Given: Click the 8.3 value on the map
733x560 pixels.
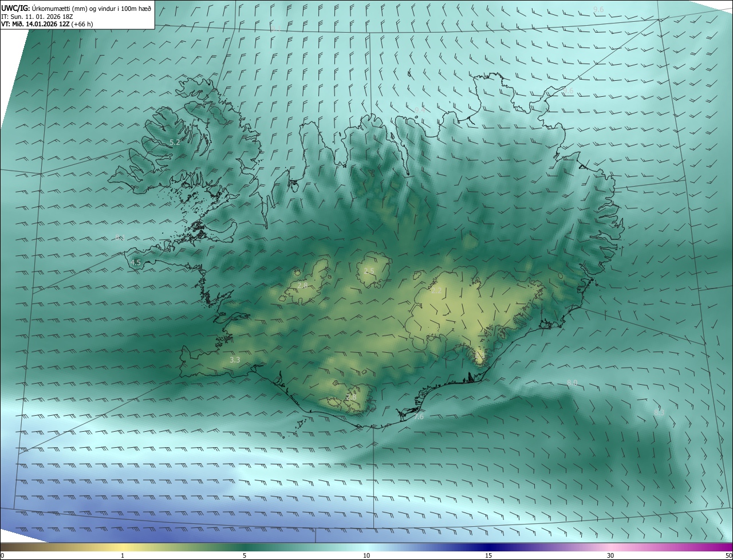Looking at the screenshot, I should 659,412.
